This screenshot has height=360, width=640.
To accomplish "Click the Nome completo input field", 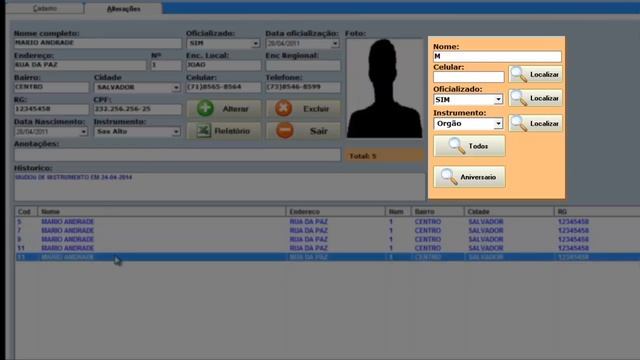I will [98, 43].
